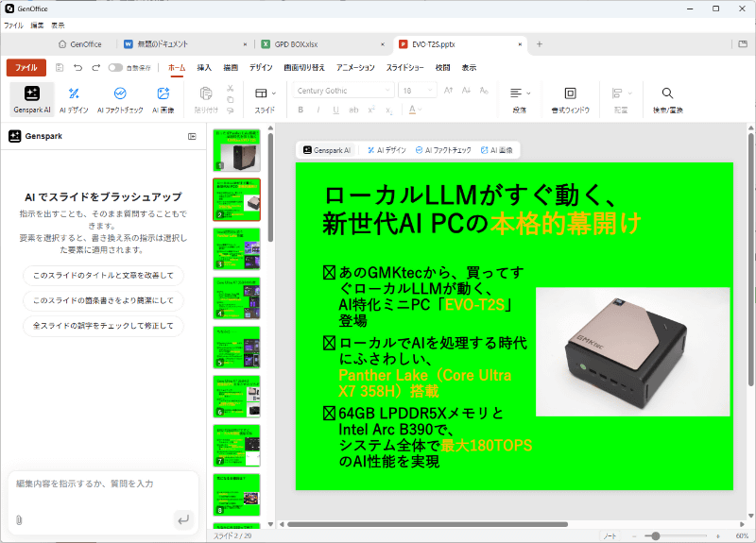The image size is (756, 543).
Task: Open the ノート notes button
Action: click(x=610, y=535)
